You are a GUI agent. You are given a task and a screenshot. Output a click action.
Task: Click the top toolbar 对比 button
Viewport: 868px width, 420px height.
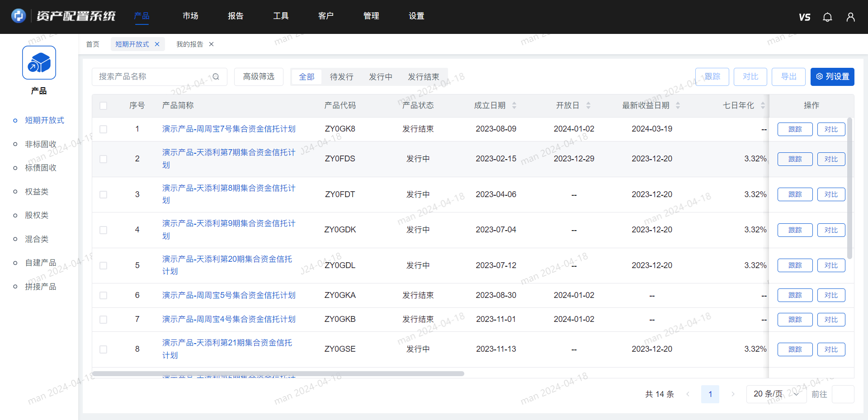750,77
